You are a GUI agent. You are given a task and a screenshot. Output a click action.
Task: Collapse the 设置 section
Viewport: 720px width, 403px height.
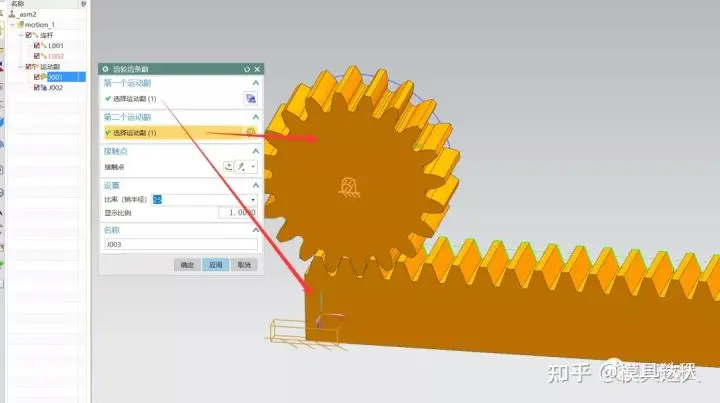click(x=256, y=185)
